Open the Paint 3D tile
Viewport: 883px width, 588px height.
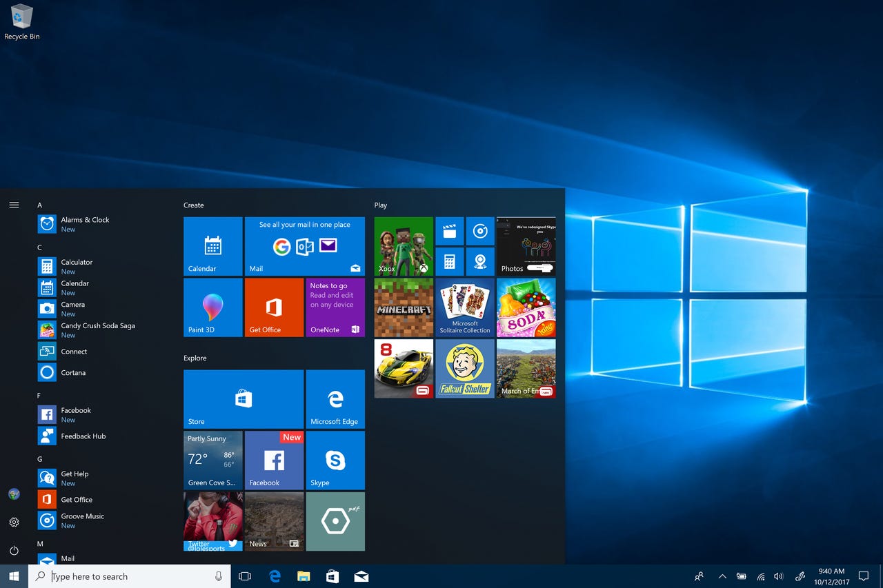coord(212,307)
